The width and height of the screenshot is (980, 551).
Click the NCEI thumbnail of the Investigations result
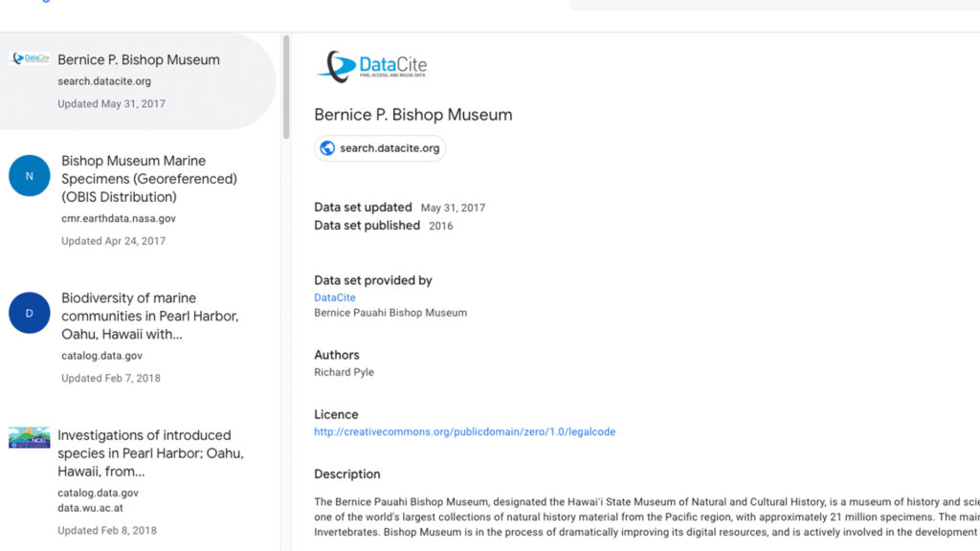point(30,438)
